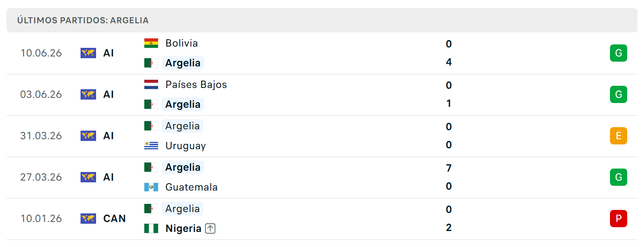Click the Nigeria flag icon
This screenshot has height=247, width=644.
151,228
